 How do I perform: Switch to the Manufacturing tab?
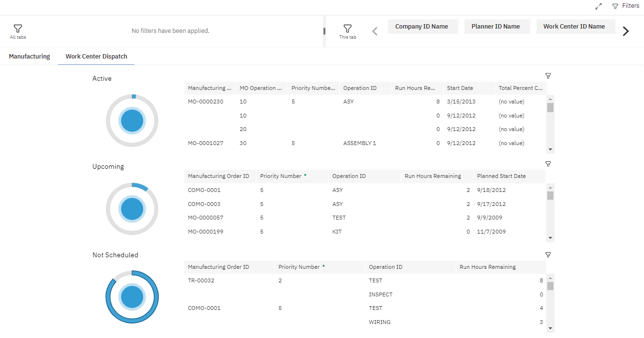tap(30, 57)
